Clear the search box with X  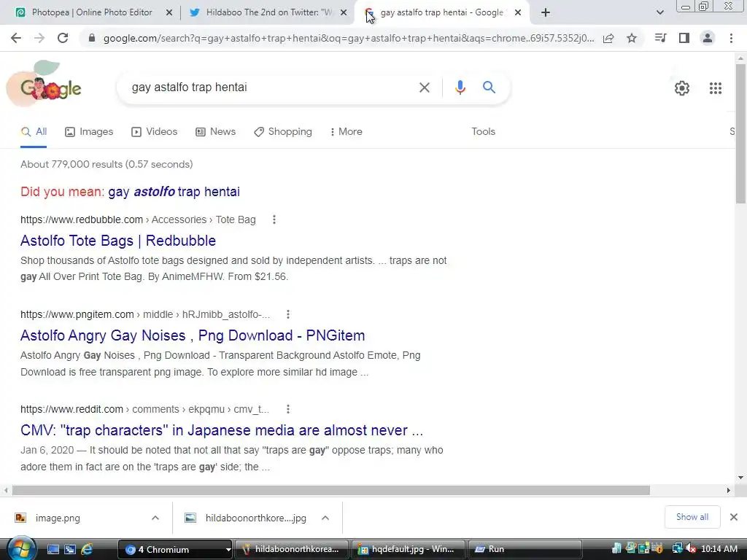[425, 87]
